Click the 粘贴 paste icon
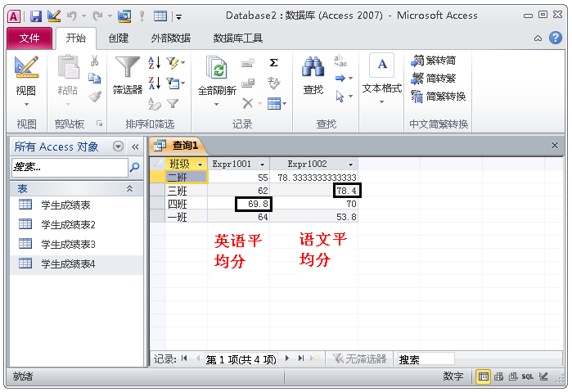This screenshot has width=572, height=392. tap(68, 66)
